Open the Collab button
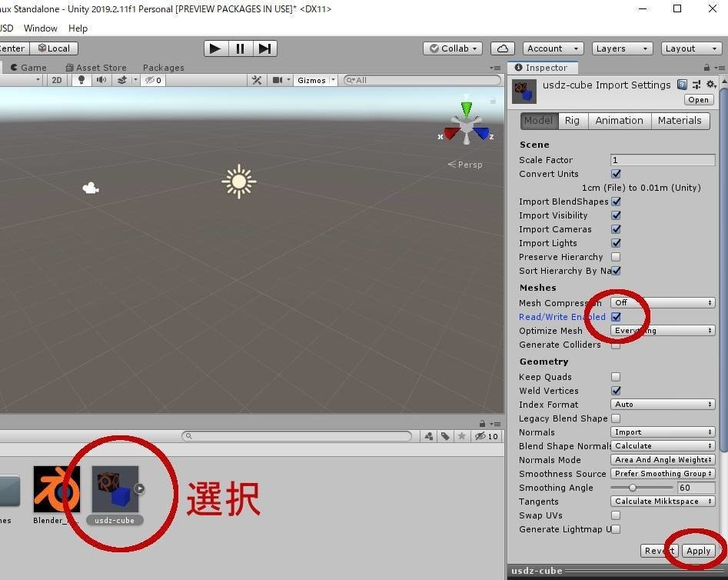Viewport: 728px width, 580px height. [x=453, y=48]
